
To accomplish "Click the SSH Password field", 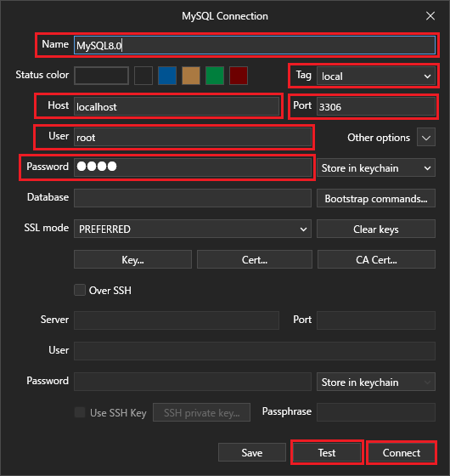I will pyautogui.click(x=193, y=382).
